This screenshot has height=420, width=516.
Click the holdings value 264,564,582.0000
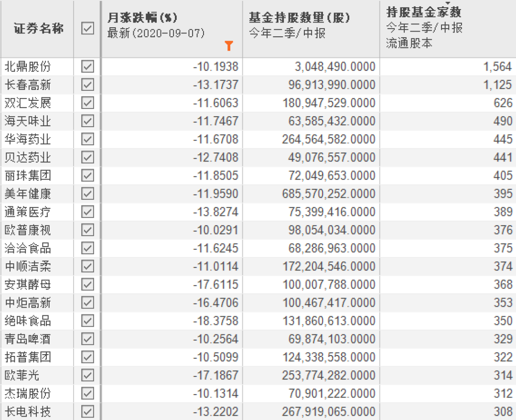329,139
